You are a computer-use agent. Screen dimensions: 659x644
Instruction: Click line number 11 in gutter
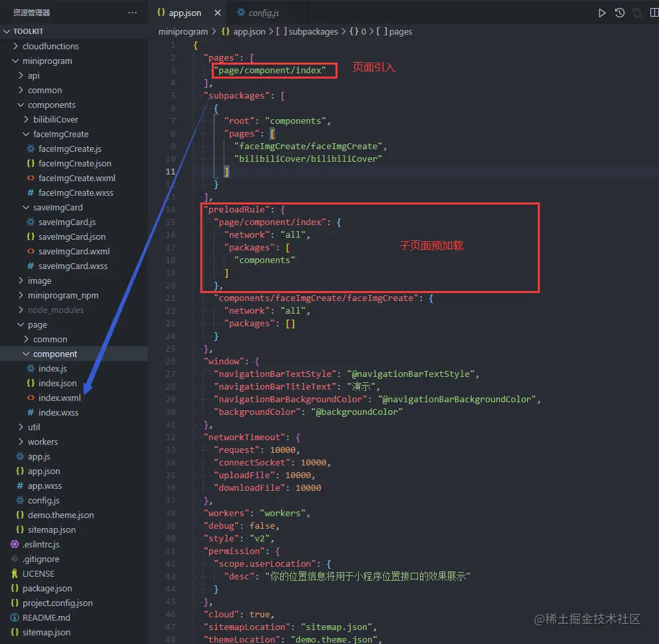170,172
